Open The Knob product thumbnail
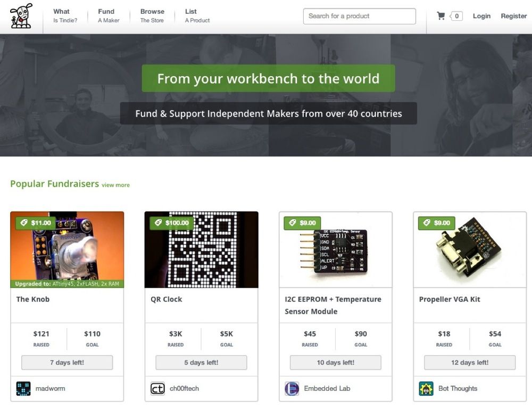532x409 pixels. click(67, 250)
